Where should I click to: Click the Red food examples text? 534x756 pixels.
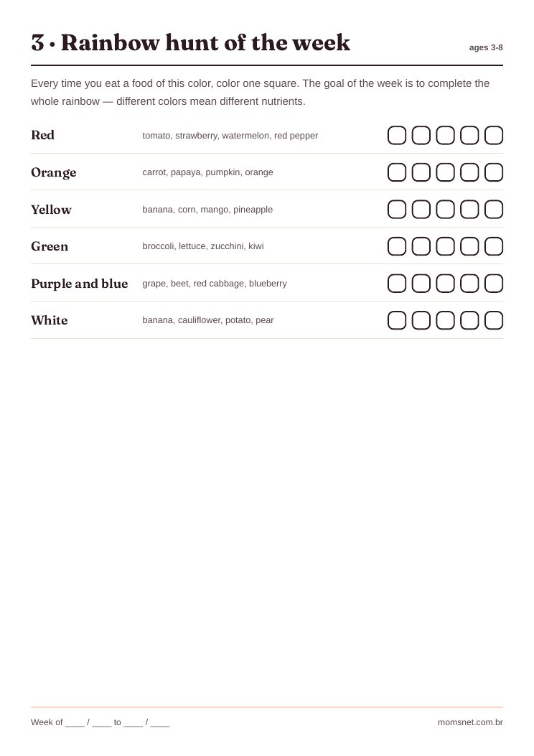[230, 136]
